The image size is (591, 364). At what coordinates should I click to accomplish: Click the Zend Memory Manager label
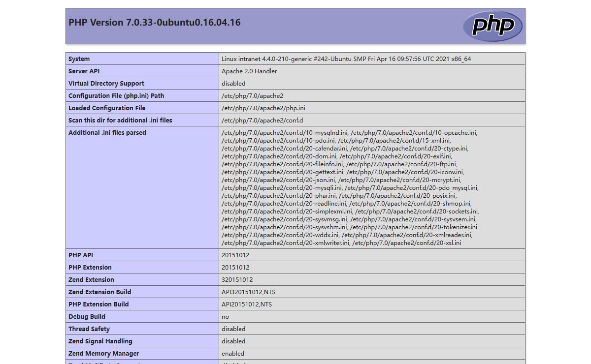[x=104, y=353]
